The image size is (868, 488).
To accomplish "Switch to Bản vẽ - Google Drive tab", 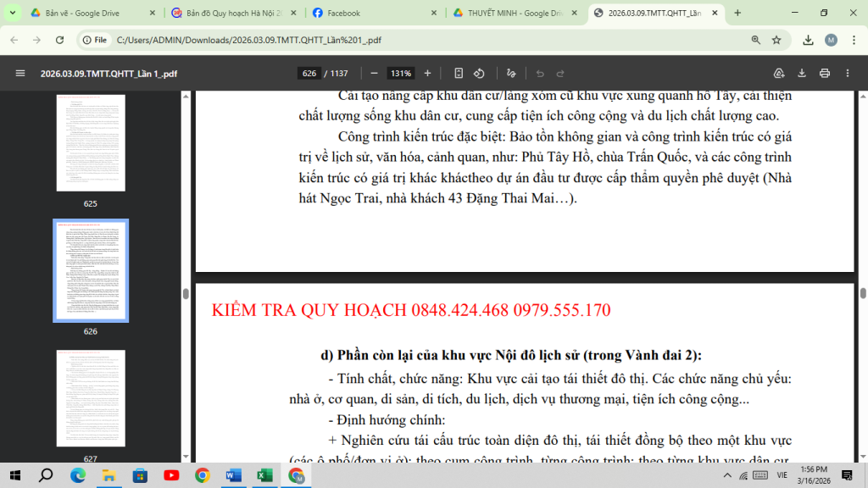I will click(92, 13).
